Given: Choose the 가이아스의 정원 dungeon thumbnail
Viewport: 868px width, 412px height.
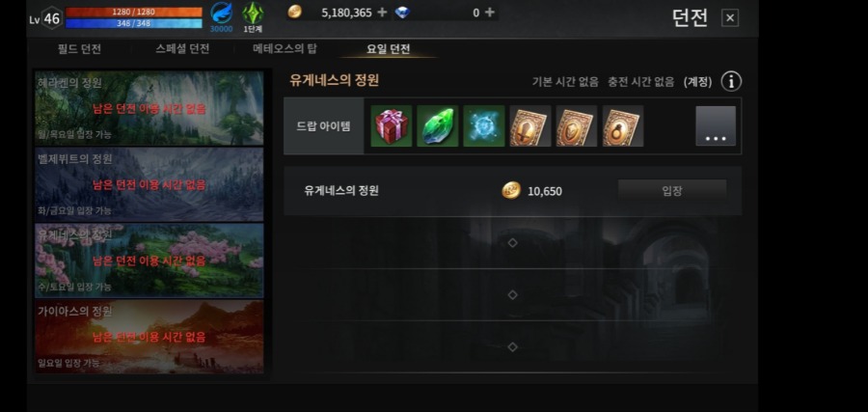Looking at the screenshot, I should (149, 337).
